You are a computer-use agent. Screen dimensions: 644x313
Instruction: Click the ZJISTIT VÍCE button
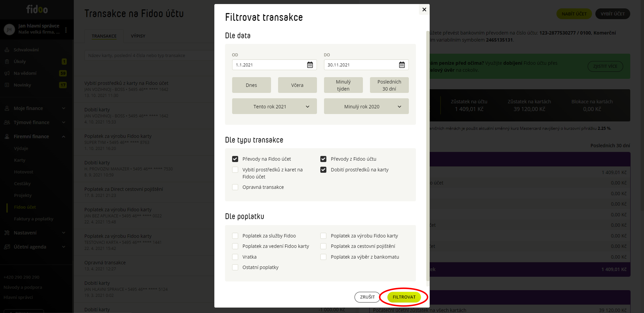click(605, 66)
